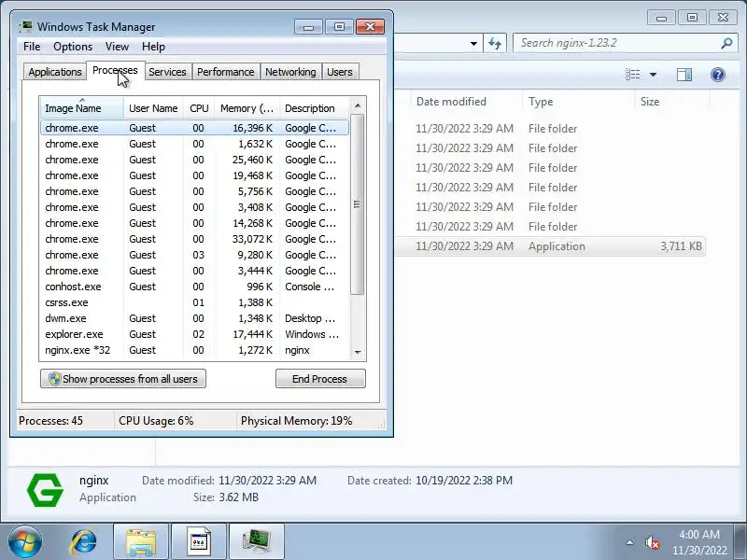747x560 pixels.
Task: Switch to the Services tab
Action: coord(167,72)
